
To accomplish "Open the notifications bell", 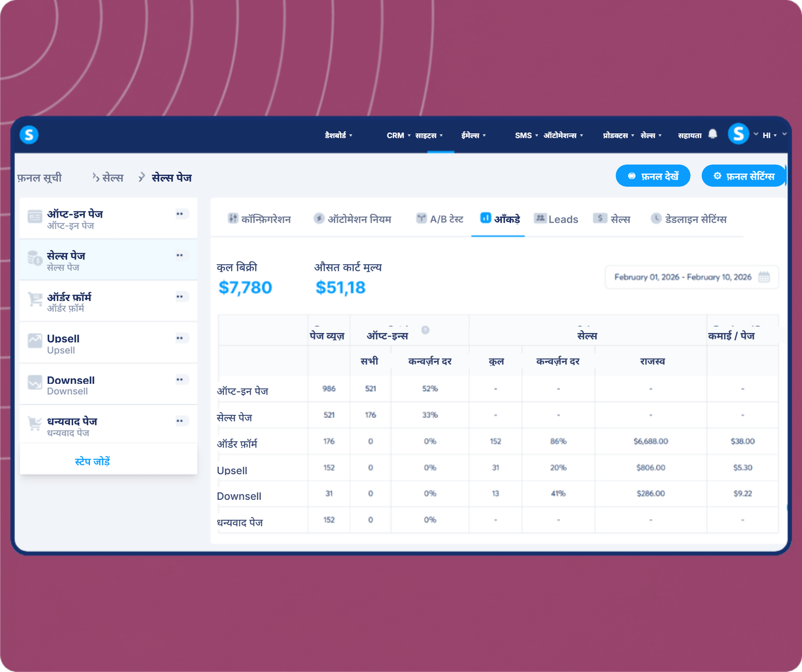I will coord(713,134).
